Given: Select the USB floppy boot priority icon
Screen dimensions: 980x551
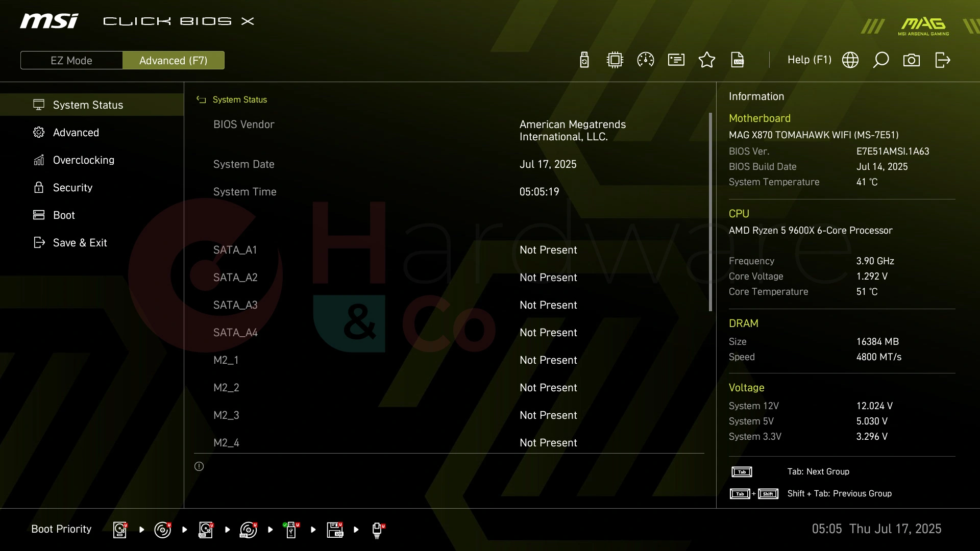Looking at the screenshot, I should click(x=335, y=530).
